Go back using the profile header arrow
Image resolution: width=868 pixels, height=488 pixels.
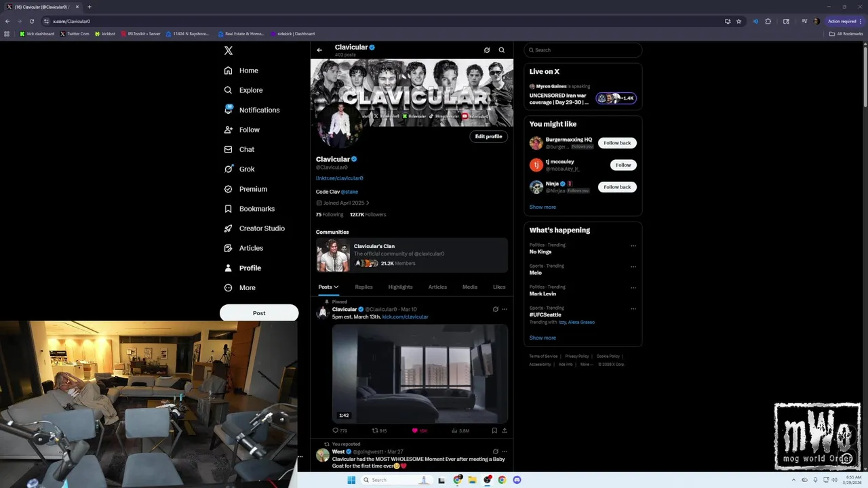319,50
